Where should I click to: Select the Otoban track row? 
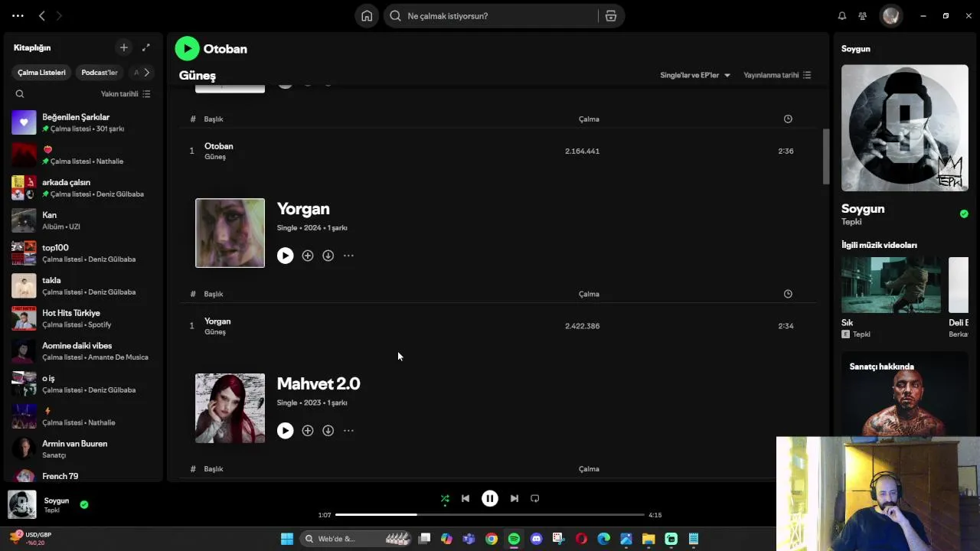point(498,151)
